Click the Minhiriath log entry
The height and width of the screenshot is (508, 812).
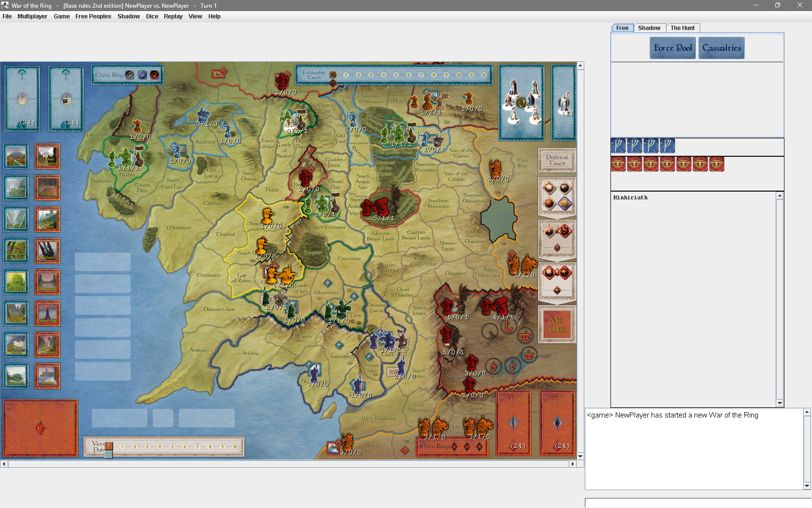click(x=630, y=197)
